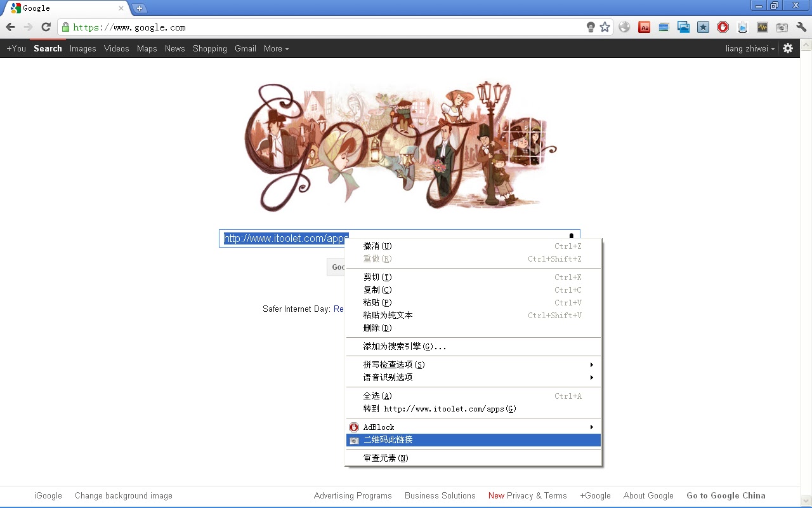Click the Google search input field
The width and height of the screenshot is (812, 508).
(400, 238)
